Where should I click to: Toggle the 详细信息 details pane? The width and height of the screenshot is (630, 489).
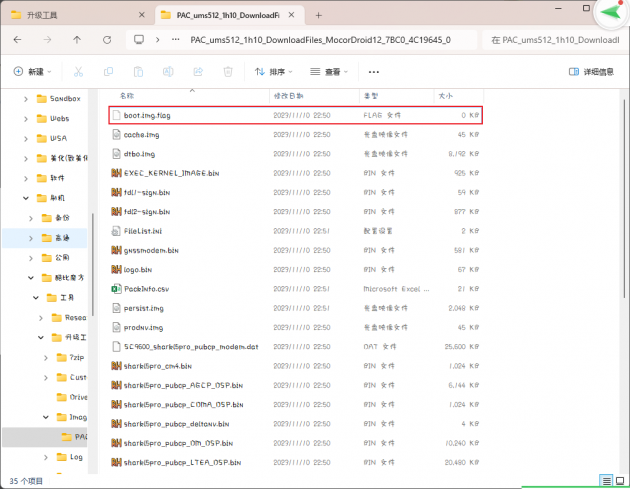(590, 72)
